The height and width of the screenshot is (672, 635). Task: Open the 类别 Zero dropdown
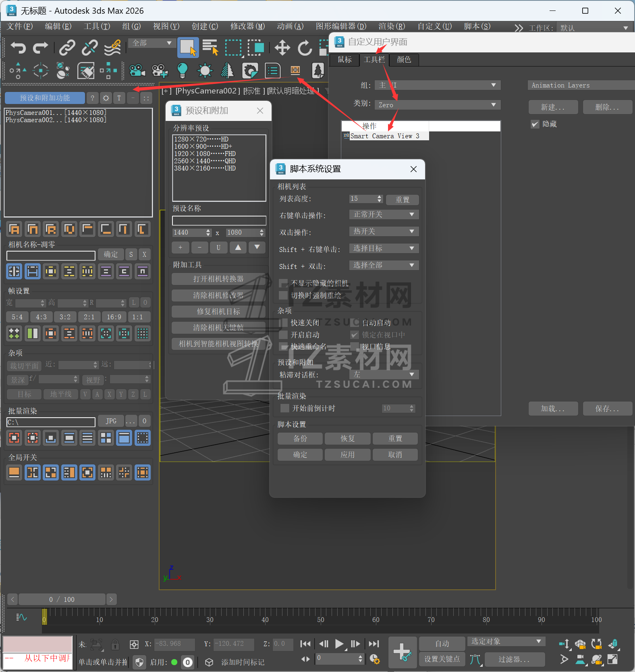(438, 105)
